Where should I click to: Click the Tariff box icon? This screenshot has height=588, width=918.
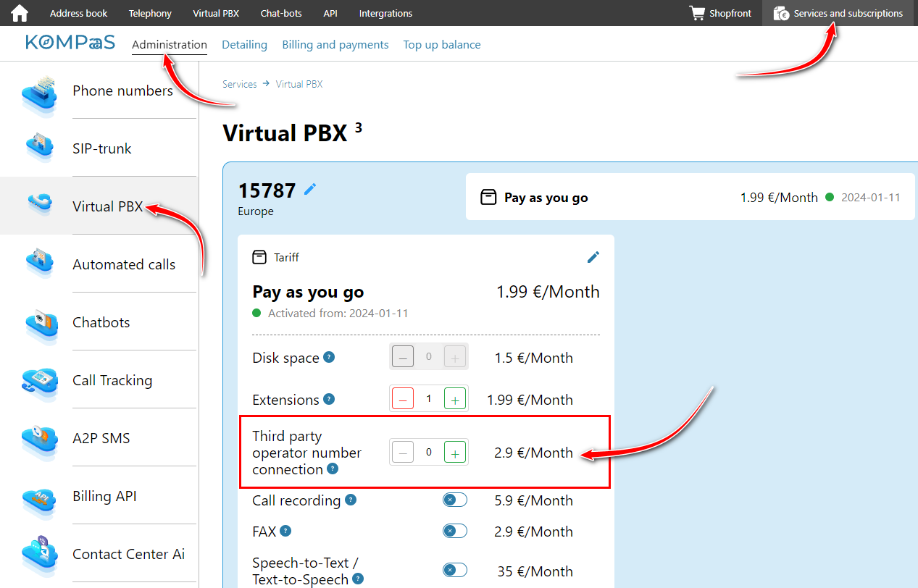pos(259,257)
